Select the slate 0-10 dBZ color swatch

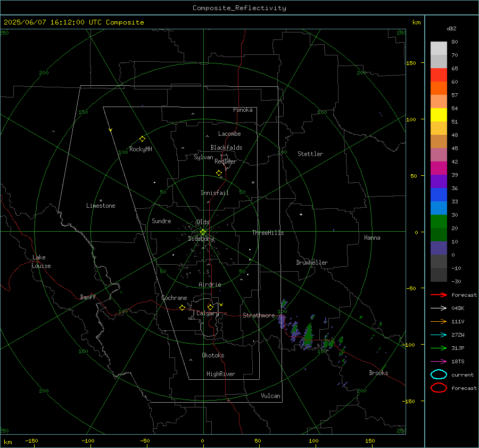[x=439, y=248]
